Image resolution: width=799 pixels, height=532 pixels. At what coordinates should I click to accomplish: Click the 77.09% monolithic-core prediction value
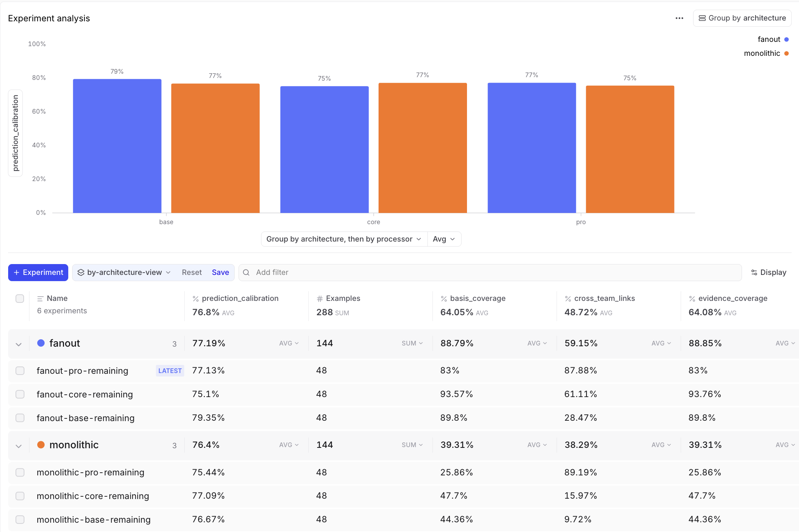pyautogui.click(x=209, y=496)
